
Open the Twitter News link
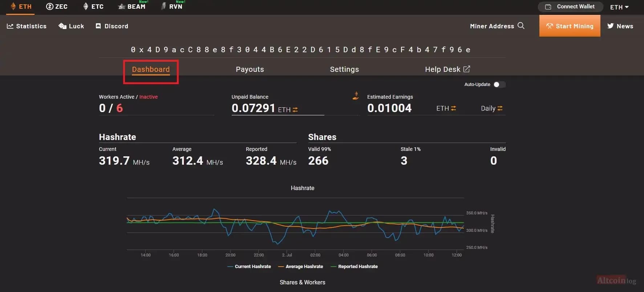620,26
